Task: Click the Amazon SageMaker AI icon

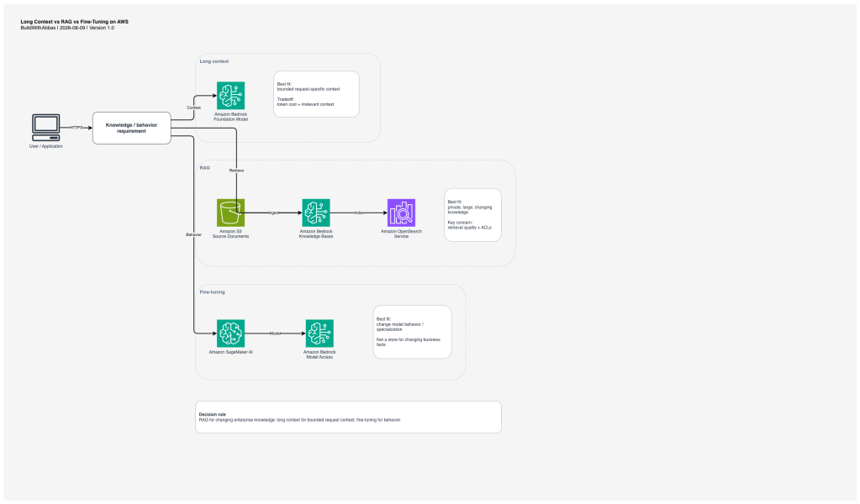Action: coord(230,333)
